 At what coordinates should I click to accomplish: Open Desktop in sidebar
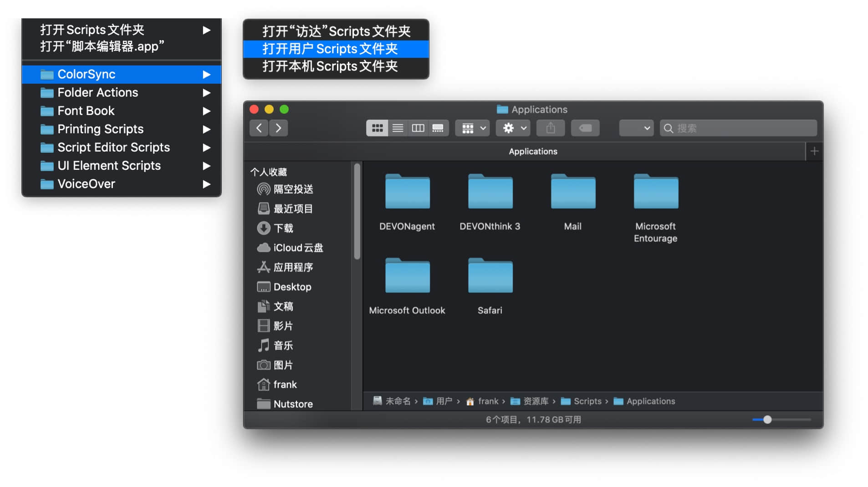[284, 287]
